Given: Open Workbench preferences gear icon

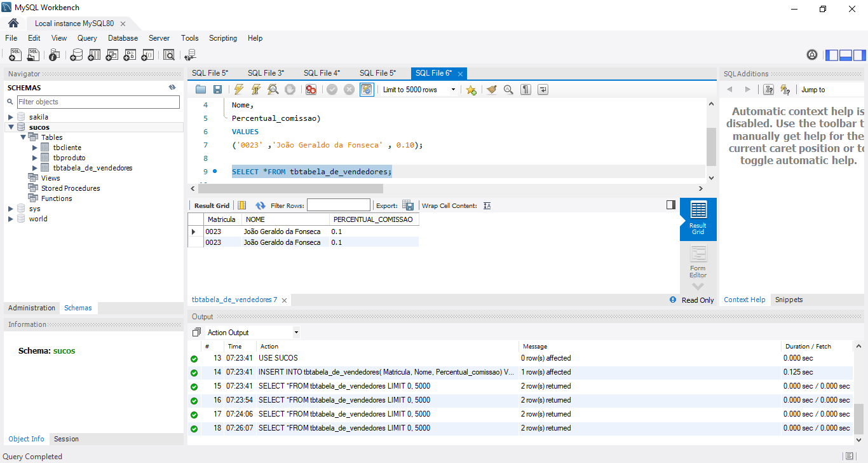Looking at the screenshot, I should tap(811, 55).
